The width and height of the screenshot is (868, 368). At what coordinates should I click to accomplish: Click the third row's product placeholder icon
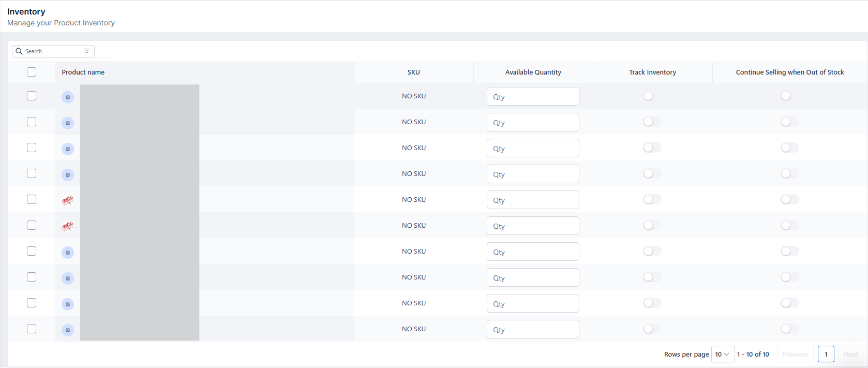click(x=68, y=149)
